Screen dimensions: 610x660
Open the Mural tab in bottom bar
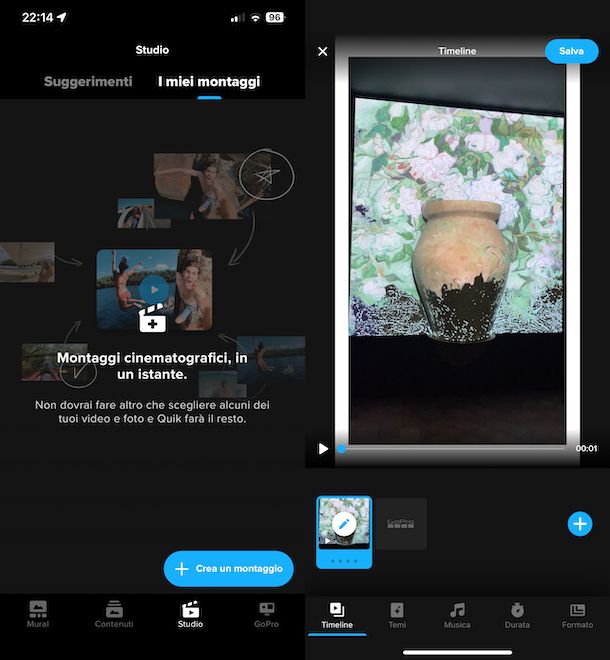point(38,614)
